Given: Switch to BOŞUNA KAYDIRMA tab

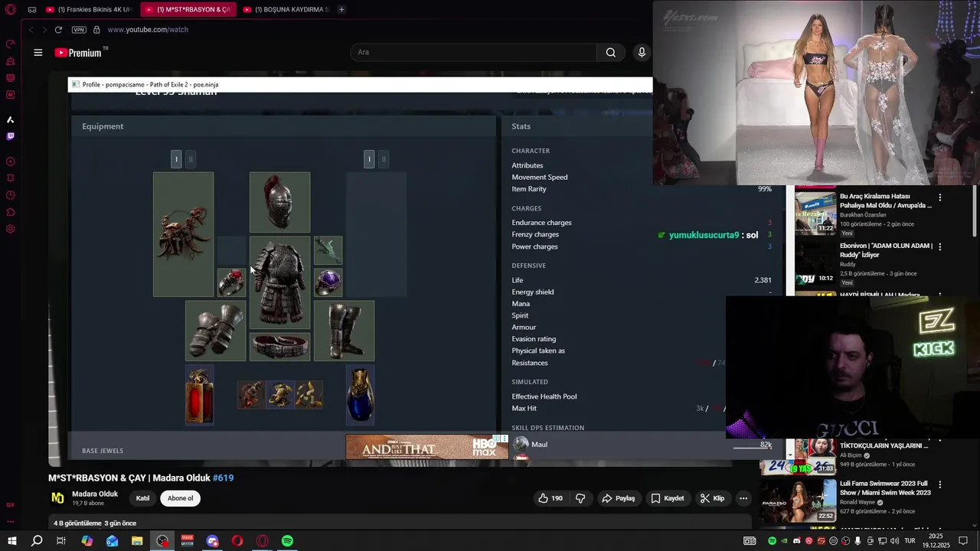Looking at the screenshot, I should click(286, 9).
